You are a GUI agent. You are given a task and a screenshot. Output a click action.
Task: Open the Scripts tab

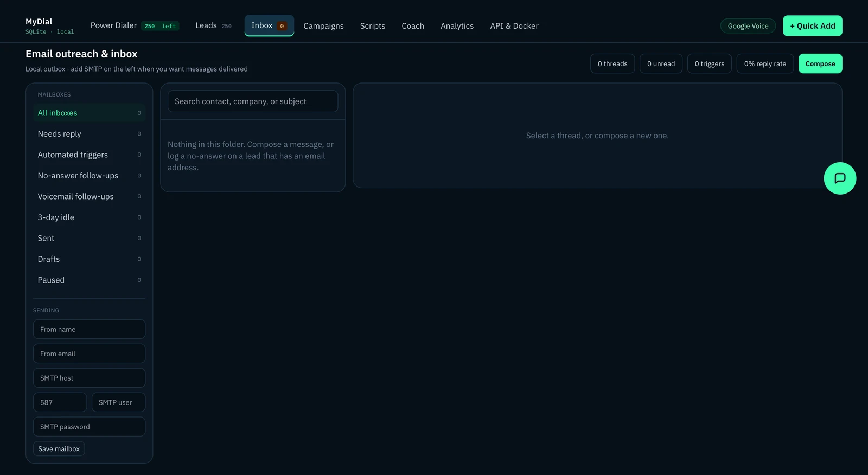pos(373,26)
